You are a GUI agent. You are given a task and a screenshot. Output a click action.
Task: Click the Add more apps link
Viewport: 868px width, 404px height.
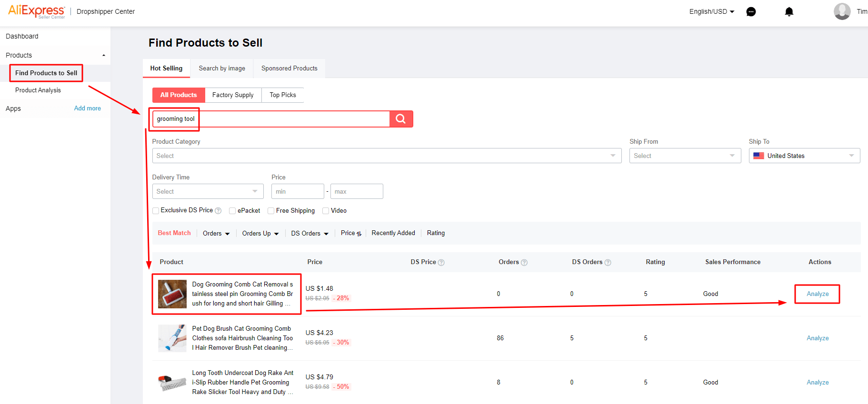(x=87, y=108)
